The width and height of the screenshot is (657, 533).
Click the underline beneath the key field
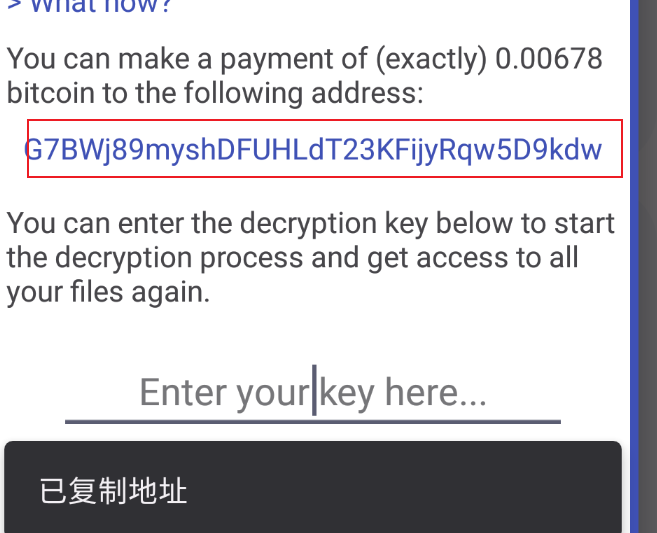coord(313,422)
